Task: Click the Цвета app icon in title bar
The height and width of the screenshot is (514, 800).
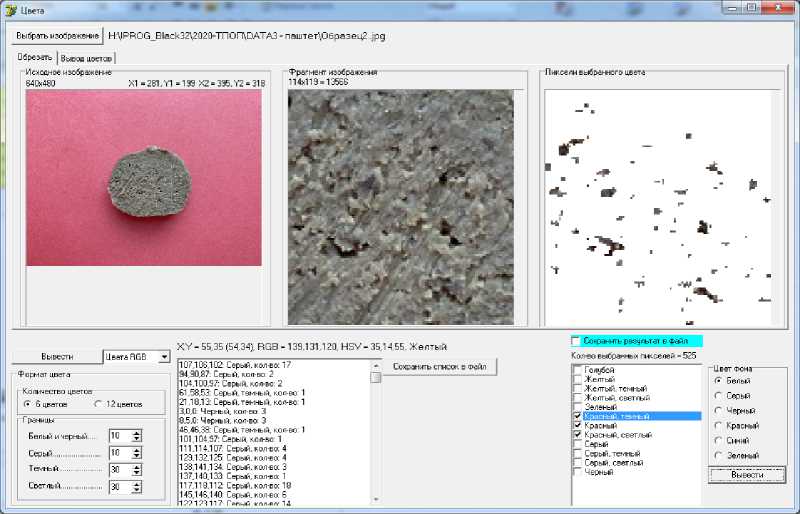Action: pyautogui.click(x=11, y=10)
